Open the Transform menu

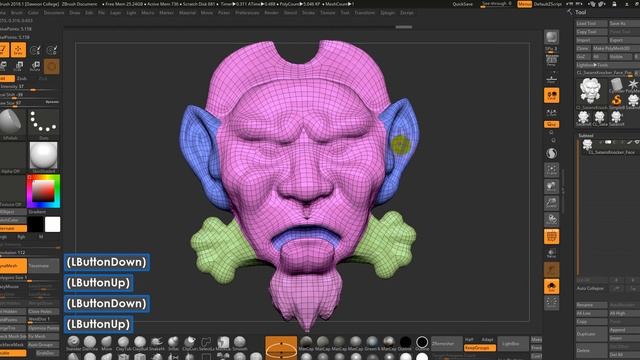(x=364, y=13)
